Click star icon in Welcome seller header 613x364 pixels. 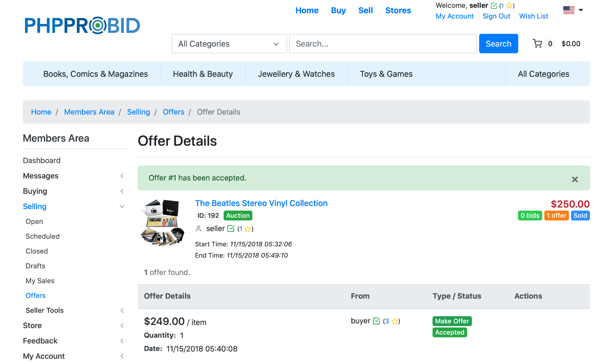coord(509,5)
